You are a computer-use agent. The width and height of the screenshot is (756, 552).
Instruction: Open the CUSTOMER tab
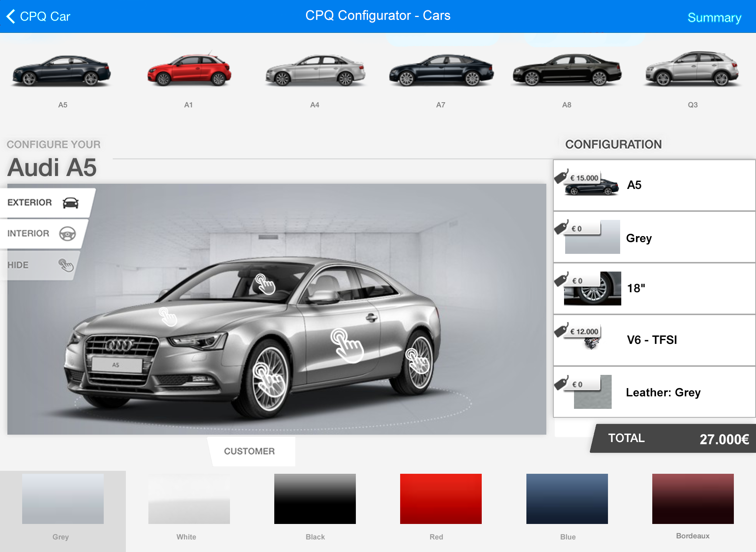click(250, 451)
